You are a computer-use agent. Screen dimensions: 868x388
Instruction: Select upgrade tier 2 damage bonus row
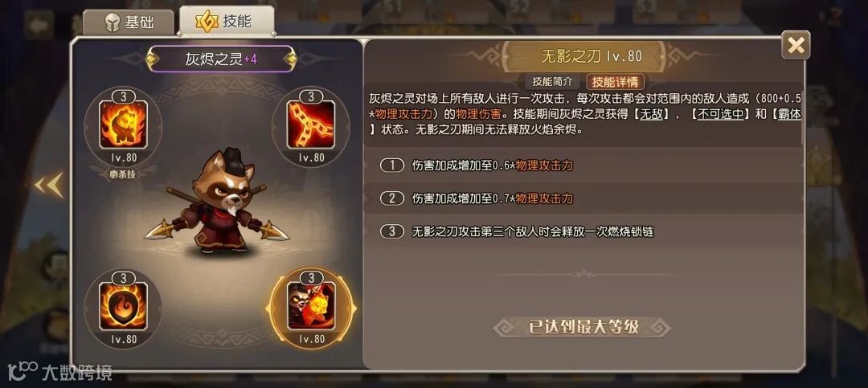[x=584, y=198]
